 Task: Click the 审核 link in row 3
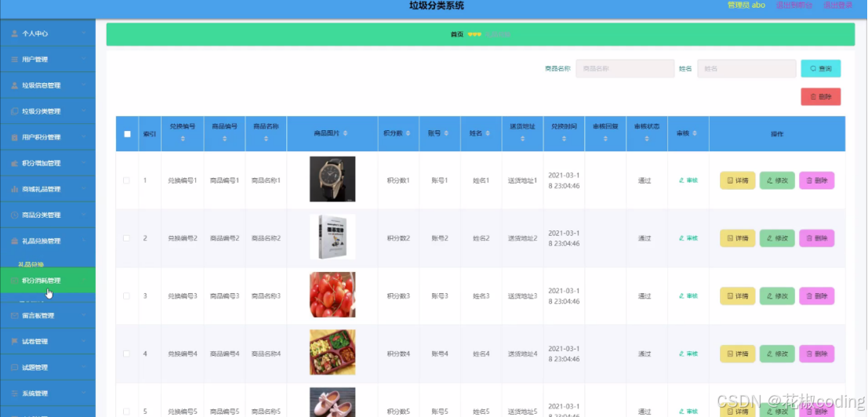click(688, 296)
